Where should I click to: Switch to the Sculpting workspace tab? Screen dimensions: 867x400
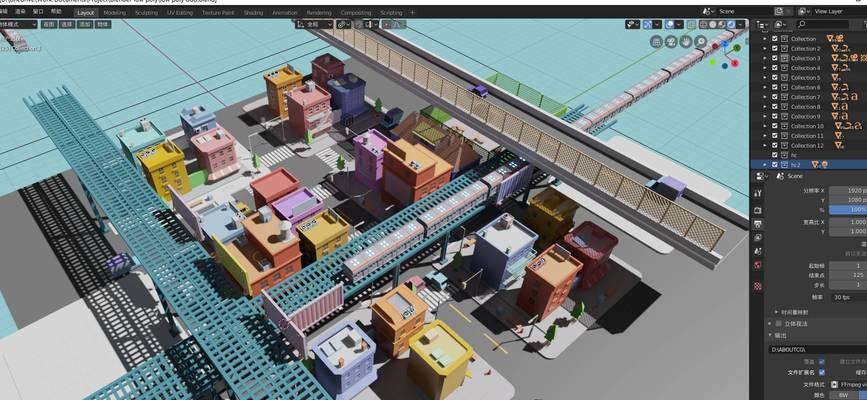(147, 13)
